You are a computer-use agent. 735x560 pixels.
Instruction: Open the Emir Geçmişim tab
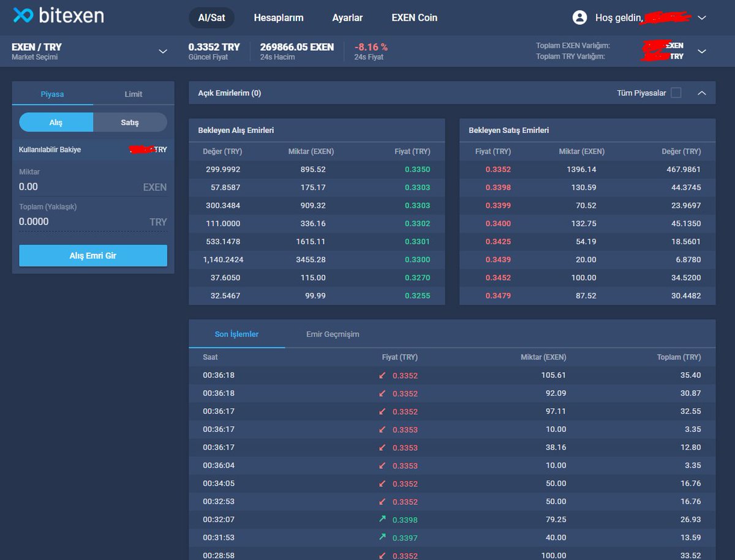click(x=333, y=334)
